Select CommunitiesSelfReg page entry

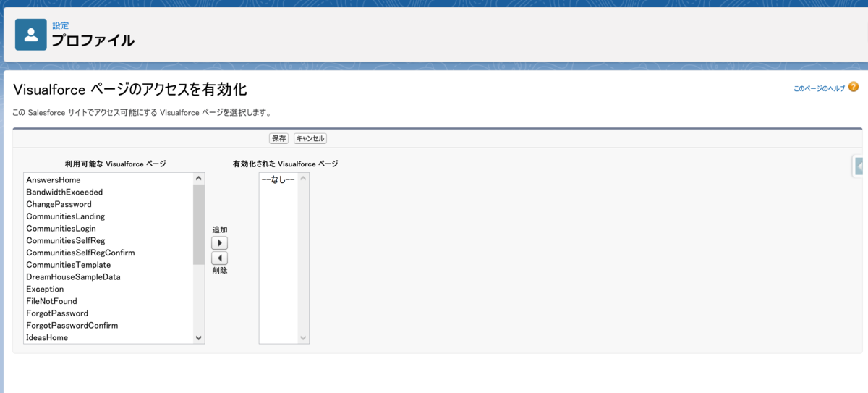[x=109, y=240]
